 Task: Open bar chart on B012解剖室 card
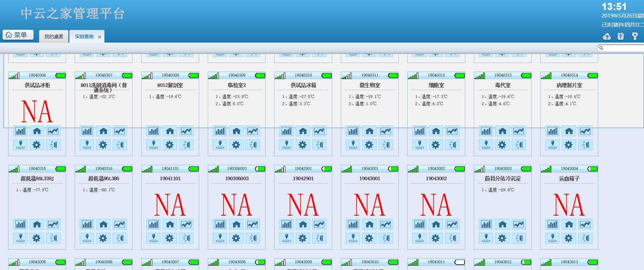point(153,131)
